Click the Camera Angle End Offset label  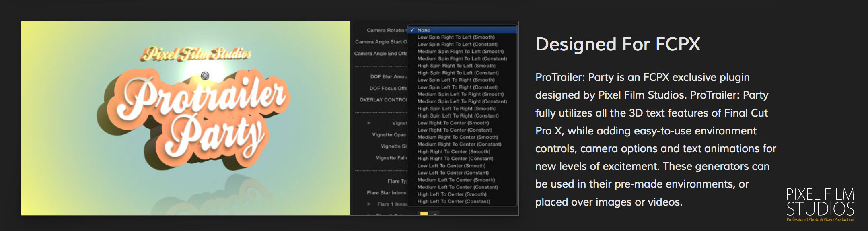coord(381,54)
